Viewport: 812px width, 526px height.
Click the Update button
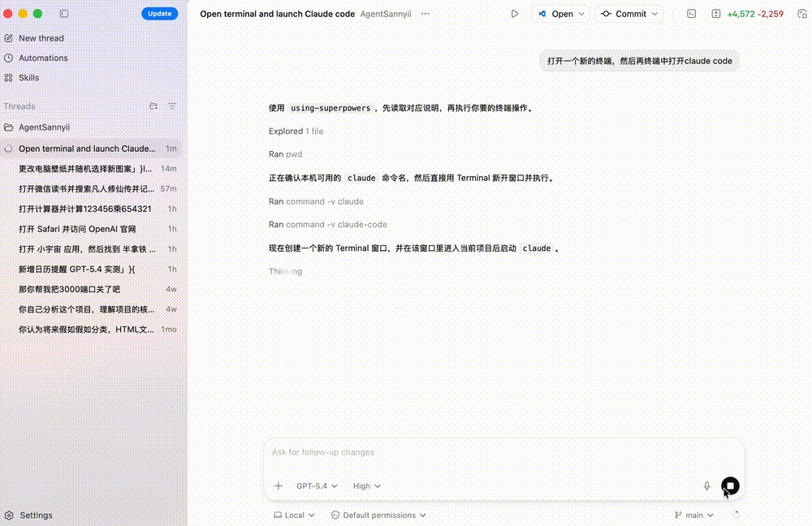(x=159, y=13)
